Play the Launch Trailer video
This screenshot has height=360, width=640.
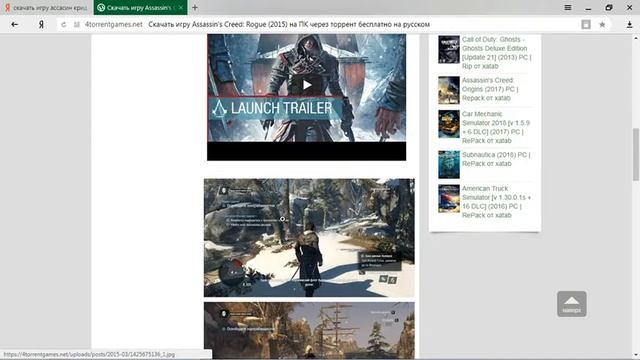(x=307, y=84)
